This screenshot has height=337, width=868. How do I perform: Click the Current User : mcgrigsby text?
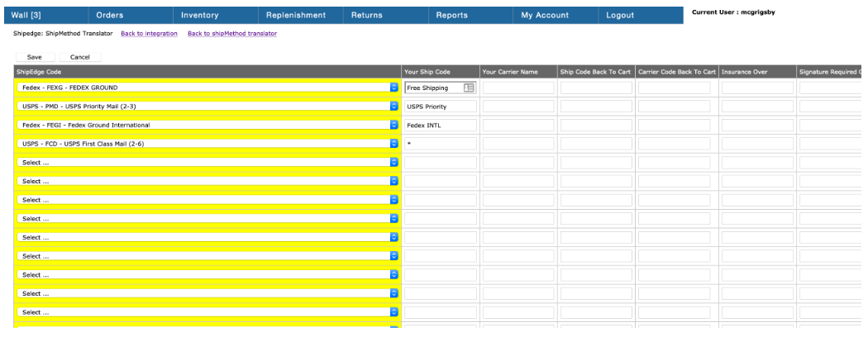pos(733,12)
